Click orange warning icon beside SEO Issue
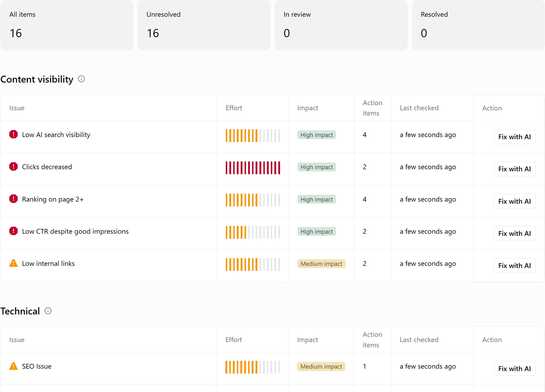 (13, 366)
